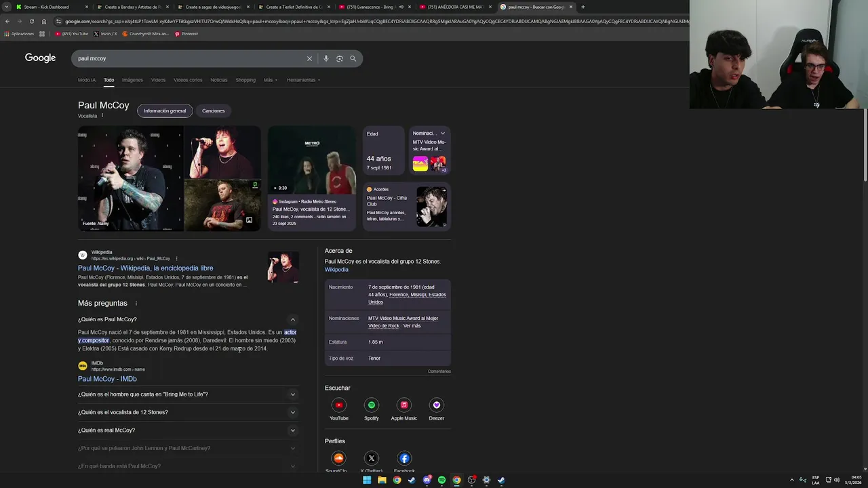
Task: Open Spotify from taskbar
Action: [x=441, y=480]
